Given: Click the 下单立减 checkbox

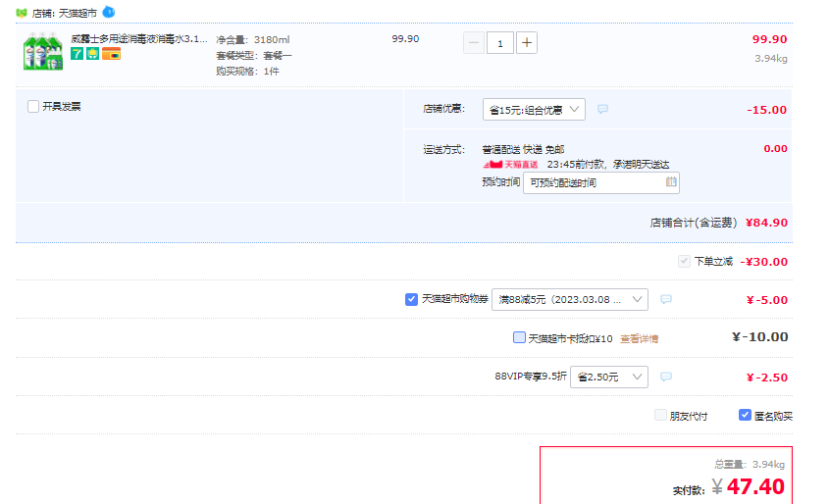Looking at the screenshot, I should pyautogui.click(x=684, y=261).
